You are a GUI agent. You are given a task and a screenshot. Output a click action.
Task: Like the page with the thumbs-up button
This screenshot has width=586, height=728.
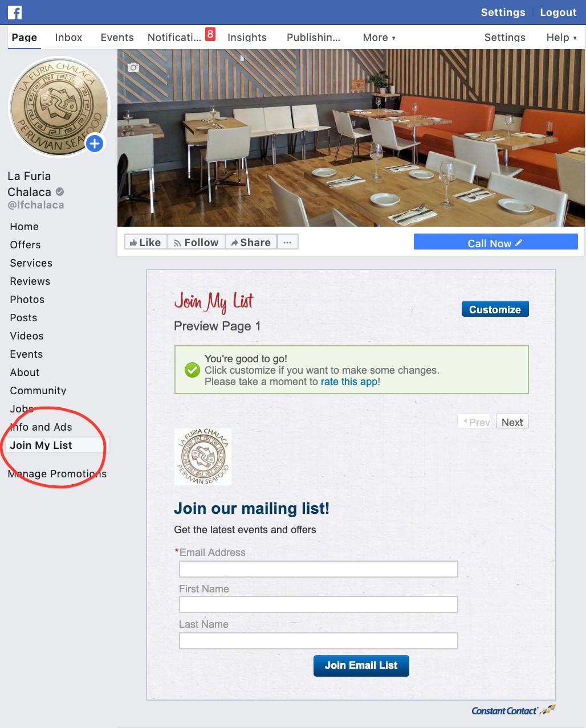[146, 242]
